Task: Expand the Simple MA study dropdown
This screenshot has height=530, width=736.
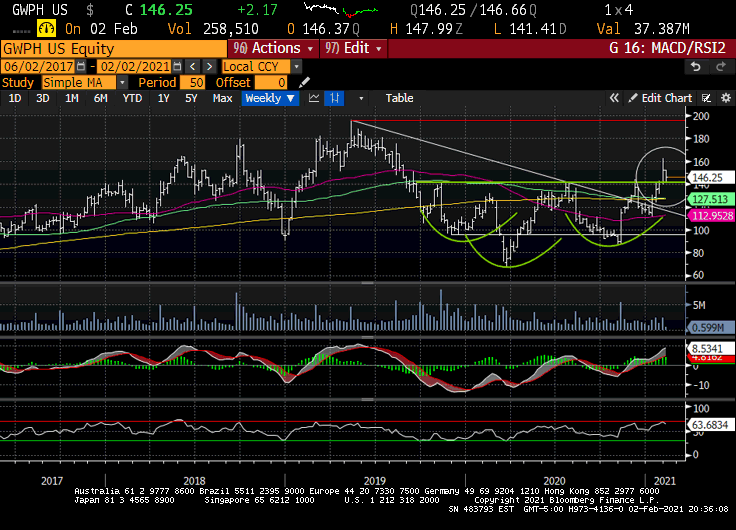Action: [122, 83]
